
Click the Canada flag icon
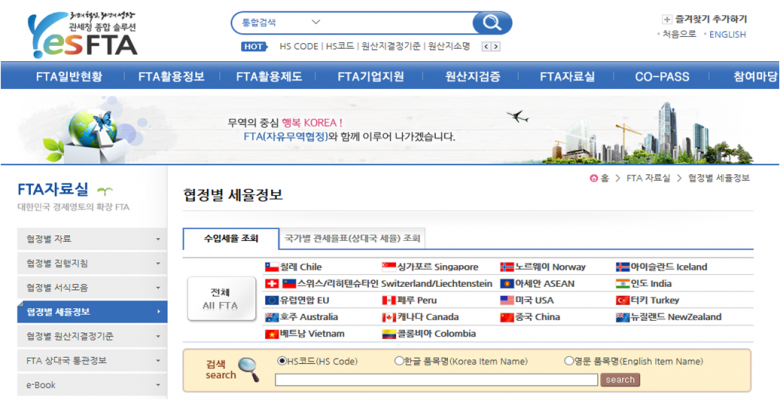click(x=389, y=317)
